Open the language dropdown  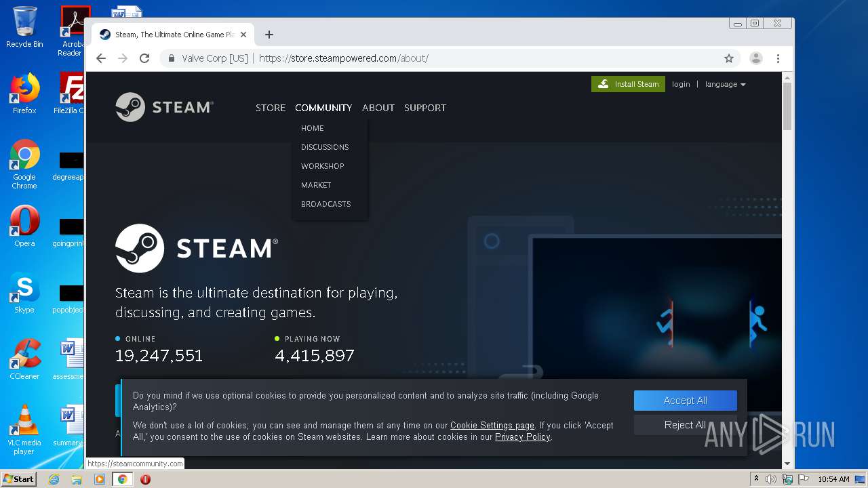pos(725,84)
